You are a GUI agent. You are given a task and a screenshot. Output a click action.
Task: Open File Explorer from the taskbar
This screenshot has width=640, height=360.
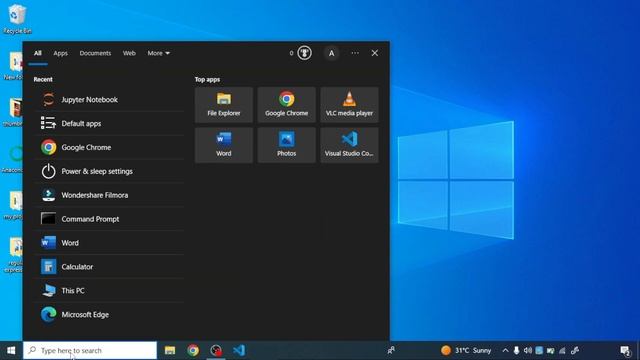pyautogui.click(x=170, y=350)
